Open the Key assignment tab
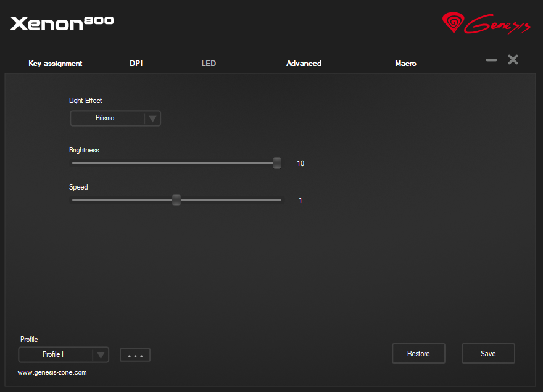Screen dimensions: 543x392 55,64
